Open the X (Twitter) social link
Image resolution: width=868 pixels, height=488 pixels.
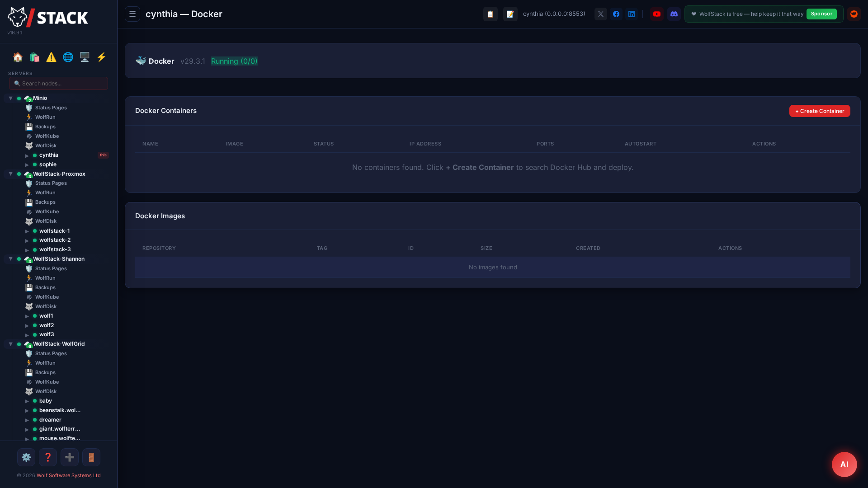point(601,14)
